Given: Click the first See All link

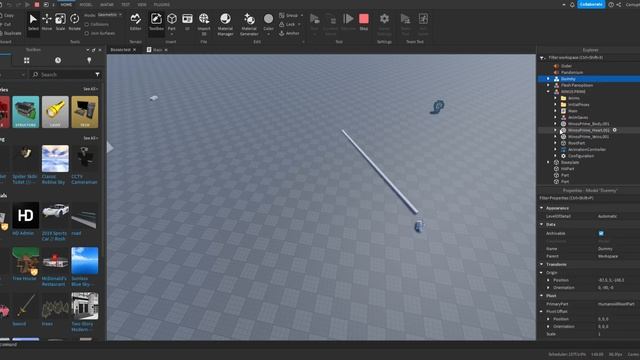Looking at the screenshot, I should point(90,89).
